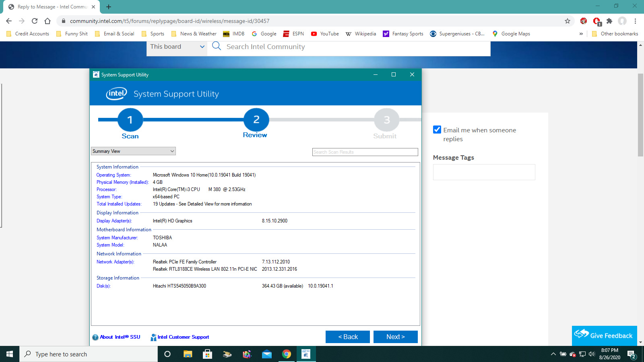Click inside the Search Scan Results field
This screenshot has height=362, width=644.
point(365,152)
